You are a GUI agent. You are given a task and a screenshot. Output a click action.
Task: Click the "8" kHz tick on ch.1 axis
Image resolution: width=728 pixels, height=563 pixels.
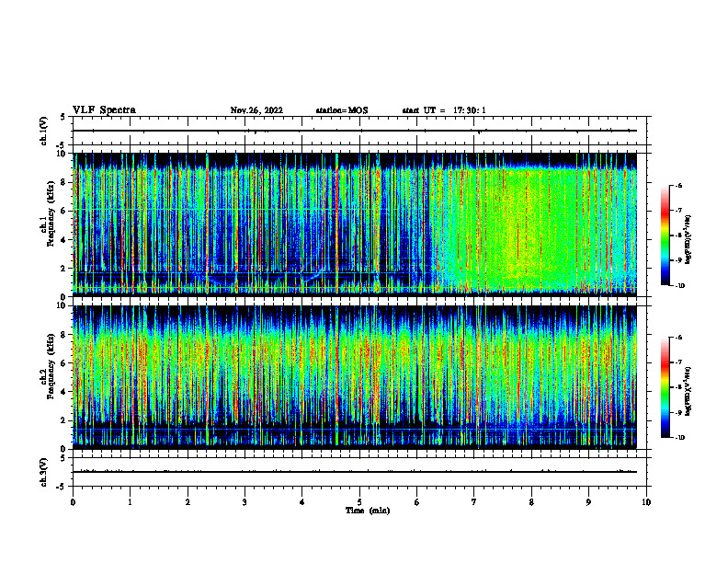point(64,182)
